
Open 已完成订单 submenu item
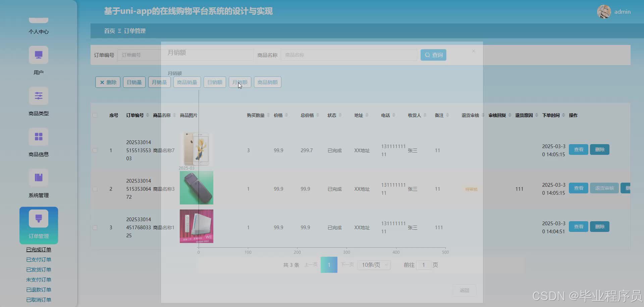(39, 250)
